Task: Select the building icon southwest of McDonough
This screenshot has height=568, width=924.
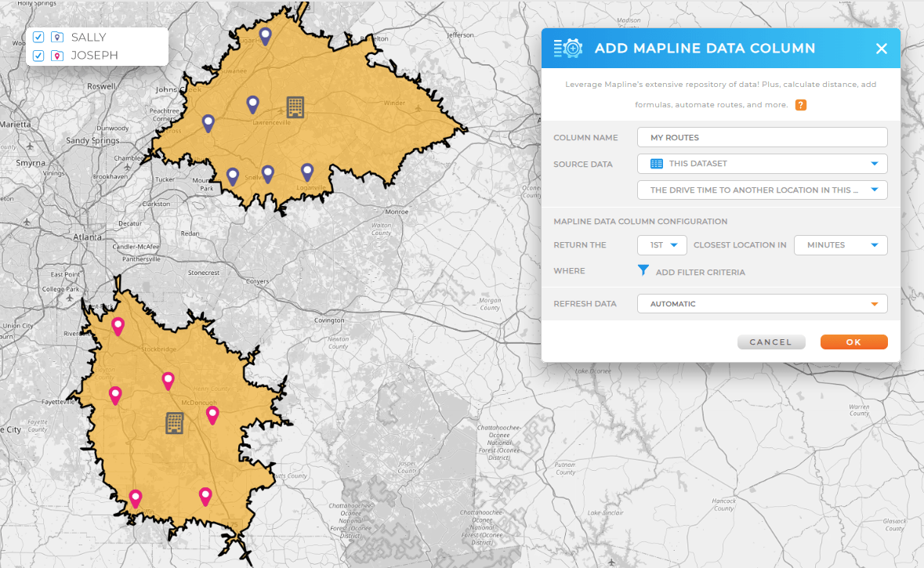Action: [175, 423]
